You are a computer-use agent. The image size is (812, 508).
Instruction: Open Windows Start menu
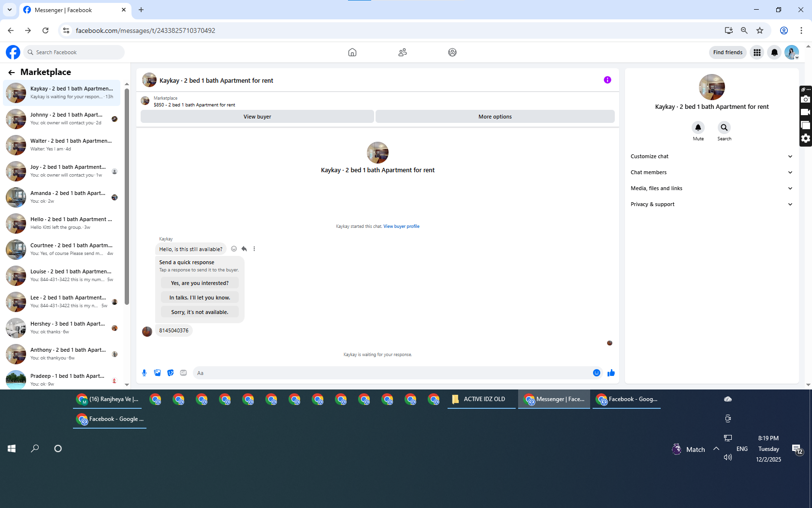coord(12,448)
